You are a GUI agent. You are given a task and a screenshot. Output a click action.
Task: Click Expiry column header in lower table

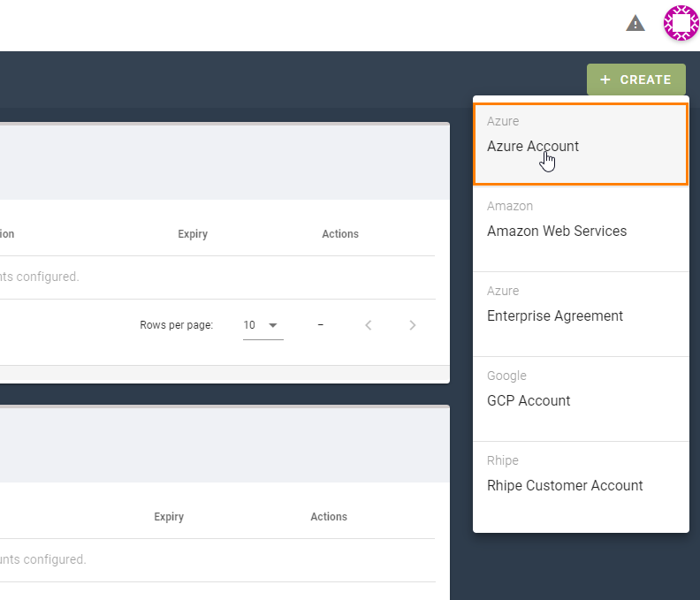pyautogui.click(x=169, y=517)
